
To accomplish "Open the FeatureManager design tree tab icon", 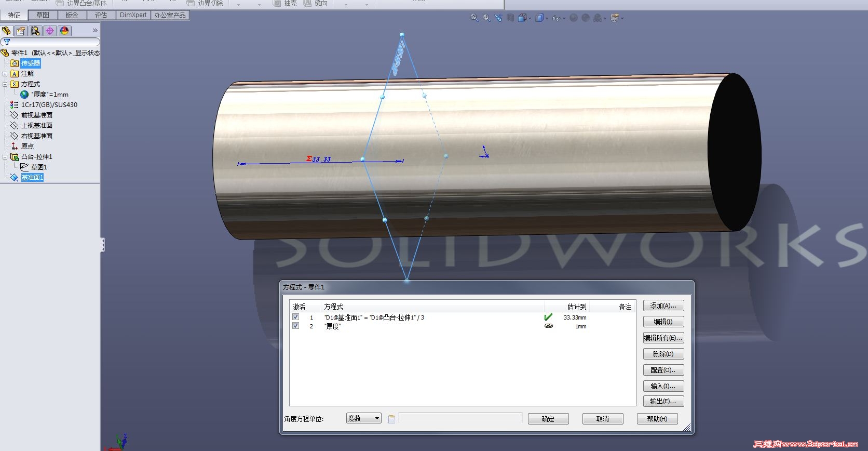I will point(7,31).
